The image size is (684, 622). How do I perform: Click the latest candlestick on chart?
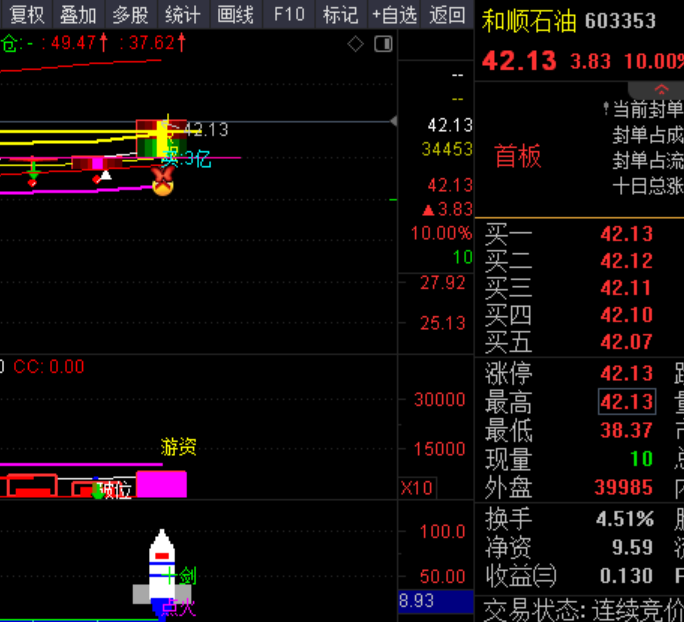pos(161,138)
